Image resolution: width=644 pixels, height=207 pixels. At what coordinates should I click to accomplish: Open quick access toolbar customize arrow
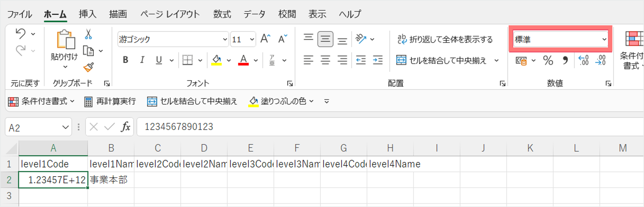[327, 101]
